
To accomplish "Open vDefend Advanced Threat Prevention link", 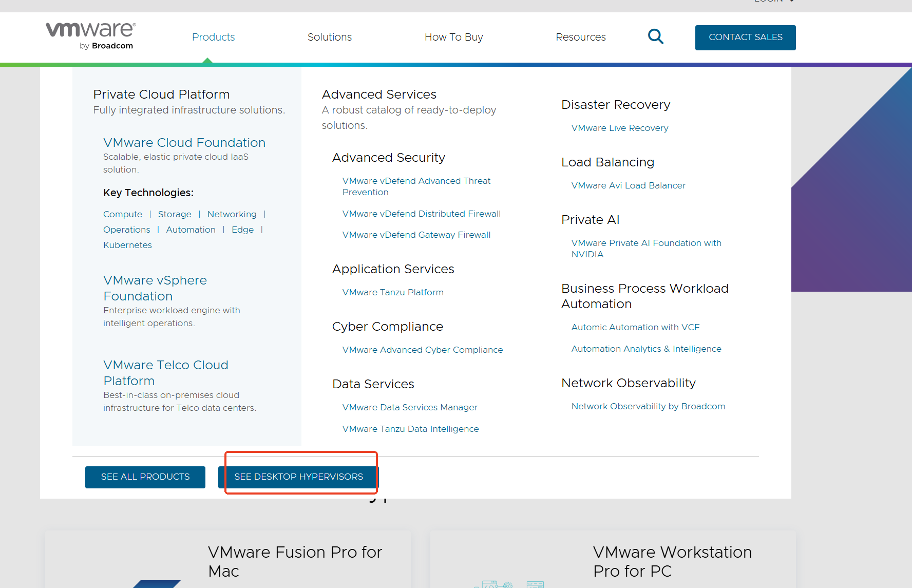I will (x=416, y=186).
